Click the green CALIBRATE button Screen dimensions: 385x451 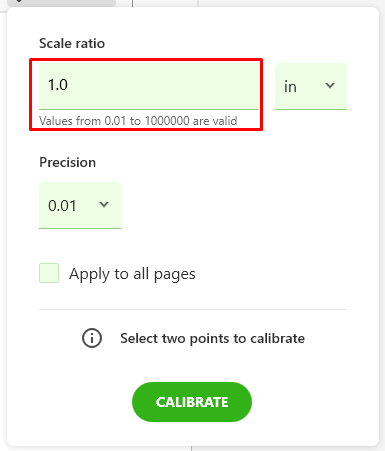(x=192, y=402)
